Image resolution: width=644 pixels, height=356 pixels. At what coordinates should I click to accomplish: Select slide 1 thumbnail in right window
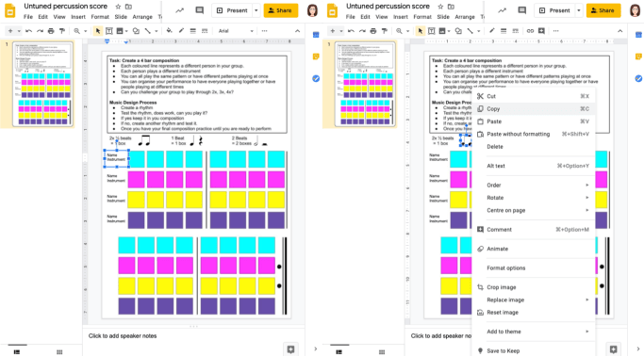click(x=366, y=84)
